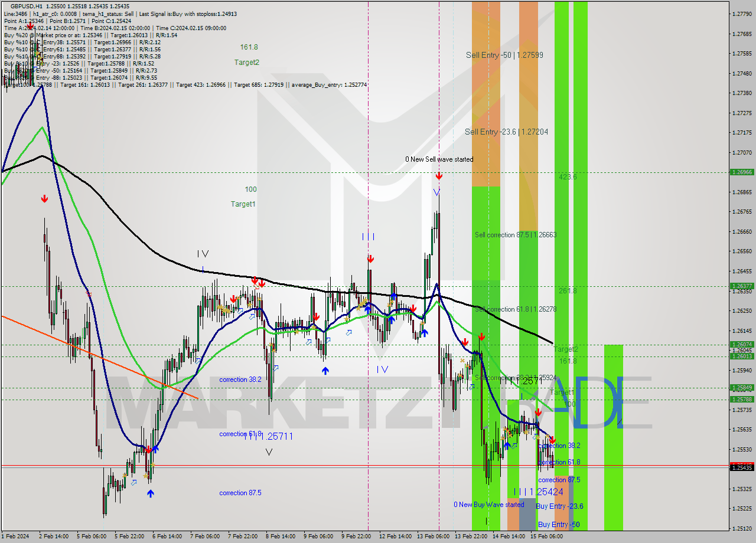Select the green highlighted price 1.26966

click(x=742, y=172)
